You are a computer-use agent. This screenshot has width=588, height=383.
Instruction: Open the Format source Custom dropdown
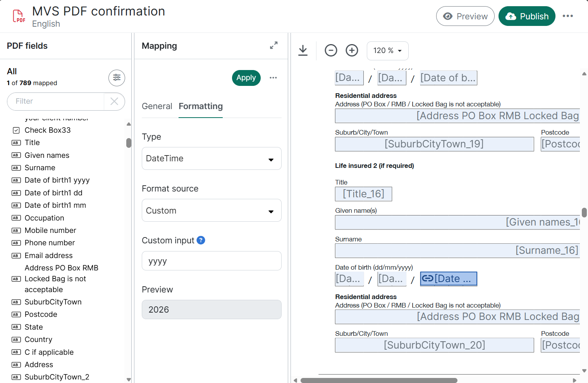click(211, 210)
